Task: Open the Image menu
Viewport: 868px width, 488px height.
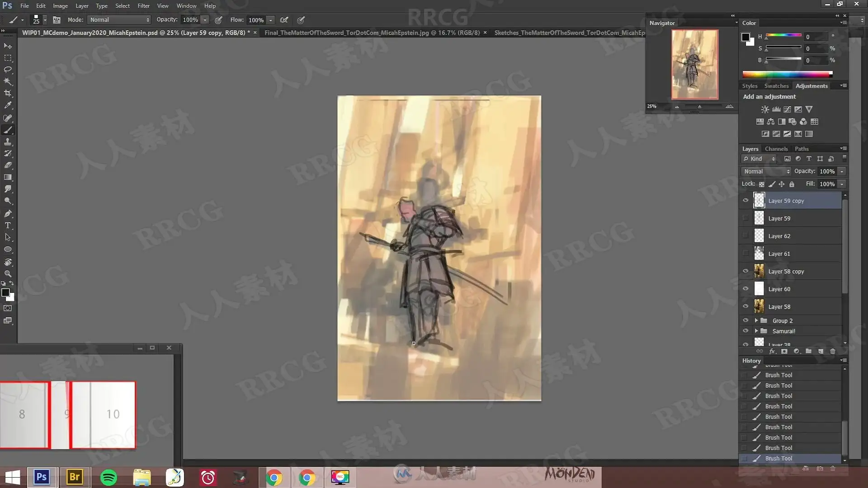Action: pos(60,6)
